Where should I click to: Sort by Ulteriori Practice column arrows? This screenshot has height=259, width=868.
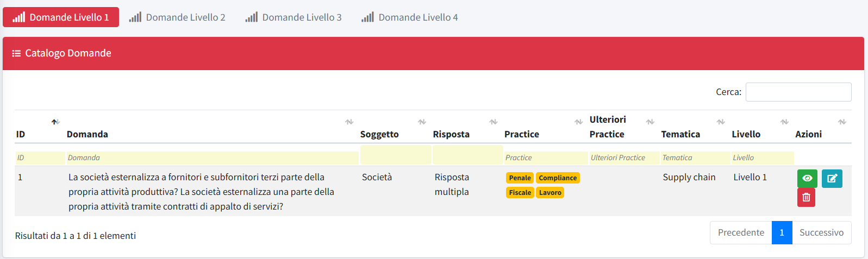pos(650,122)
